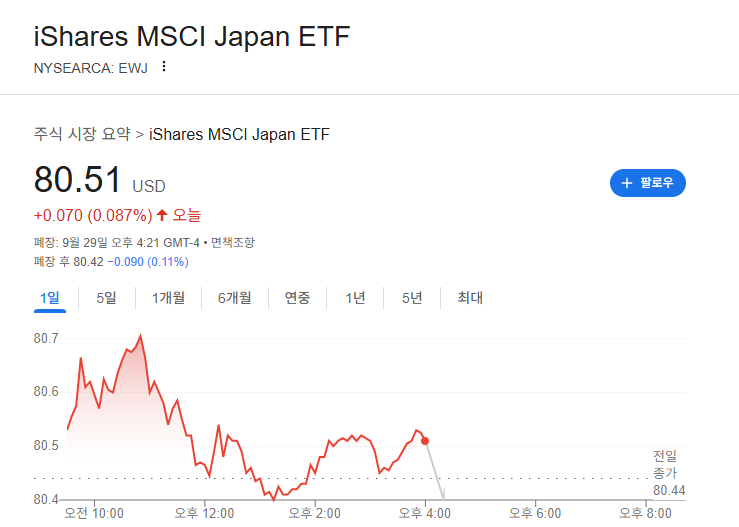The height and width of the screenshot is (527, 739).
Task: Click the 전일 종가 80.44 label
Action: tap(669, 473)
